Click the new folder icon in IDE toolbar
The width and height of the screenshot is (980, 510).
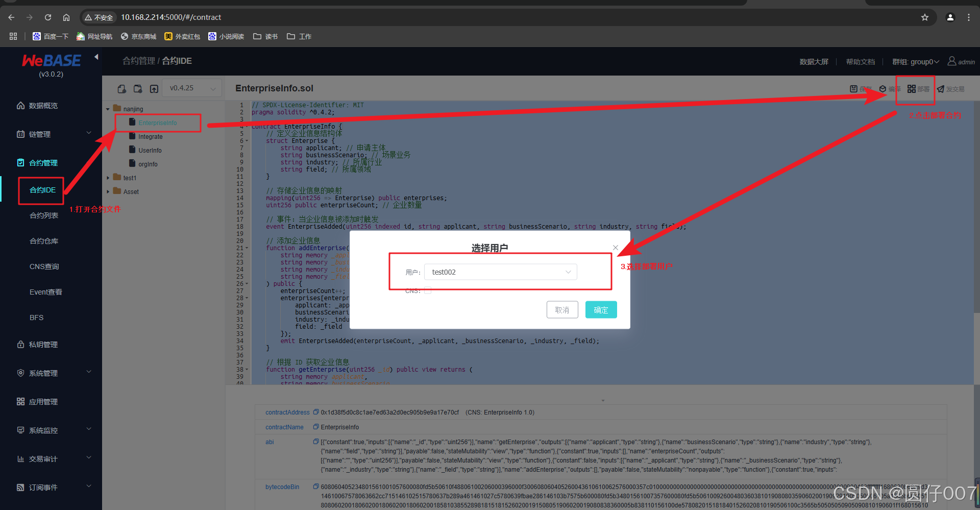(x=138, y=89)
